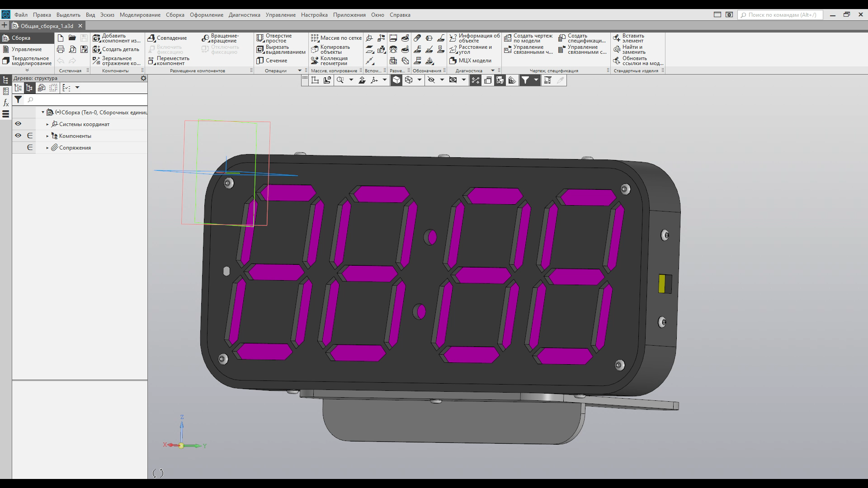
Task: Click the shaded cube display mode icon
Action: tap(396, 80)
